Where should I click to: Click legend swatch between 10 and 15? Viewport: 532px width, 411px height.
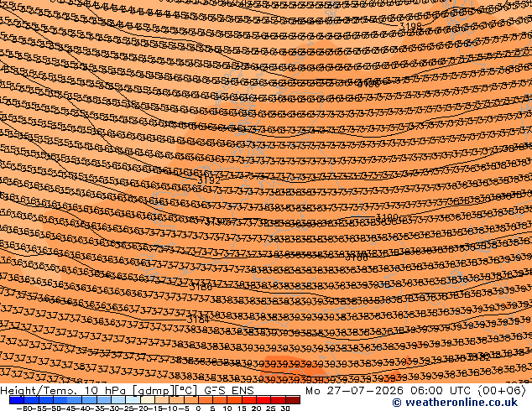tap(234, 400)
